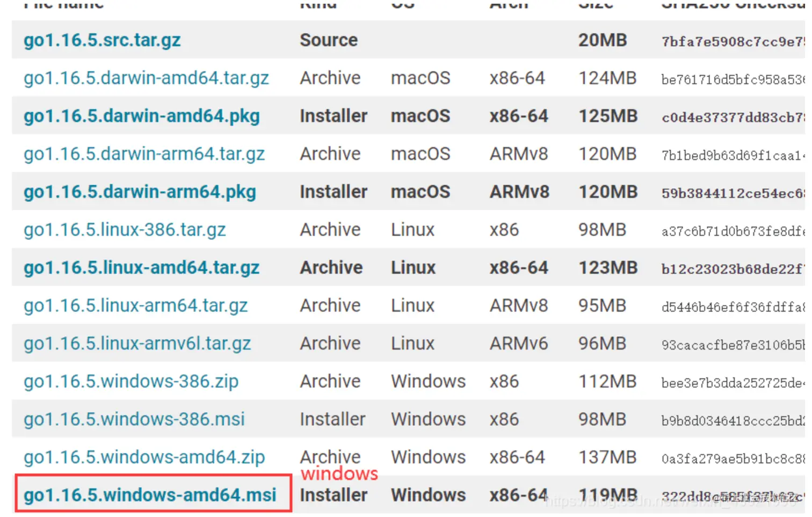
Task: Click the 137MB size cell
Action: [x=607, y=457]
